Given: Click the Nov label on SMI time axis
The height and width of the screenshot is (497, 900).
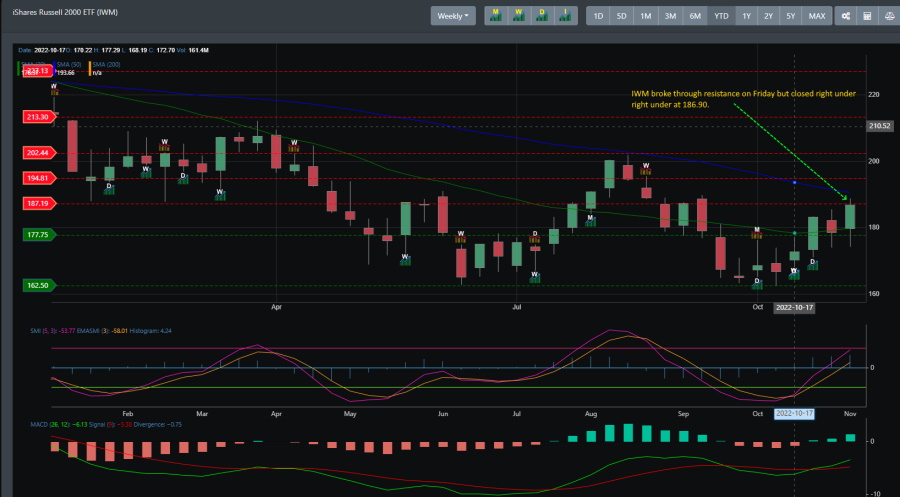Looking at the screenshot, I should click(x=850, y=414).
